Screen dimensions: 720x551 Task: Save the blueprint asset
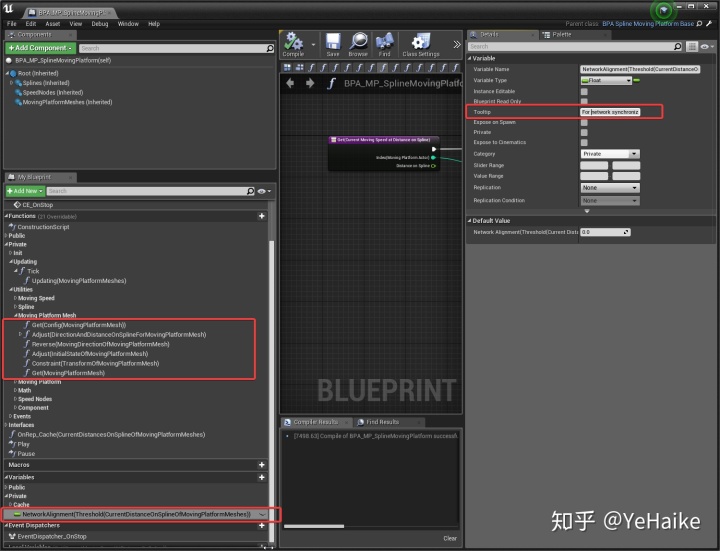[333, 45]
